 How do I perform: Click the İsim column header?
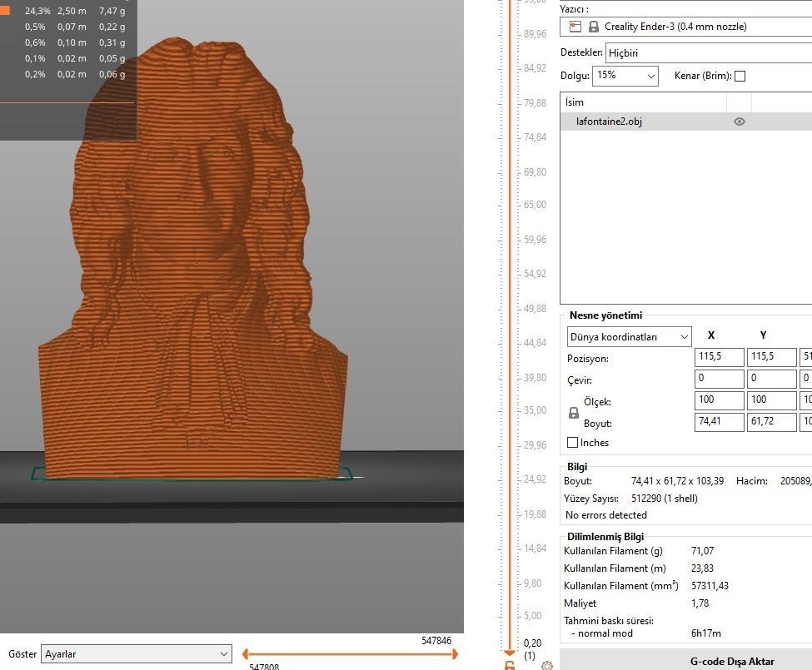(643, 102)
